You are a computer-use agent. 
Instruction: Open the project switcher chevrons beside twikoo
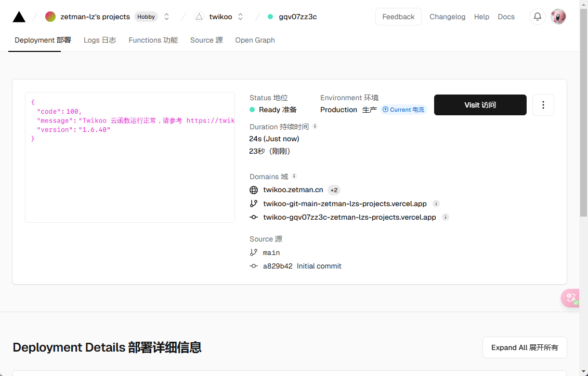240,17
